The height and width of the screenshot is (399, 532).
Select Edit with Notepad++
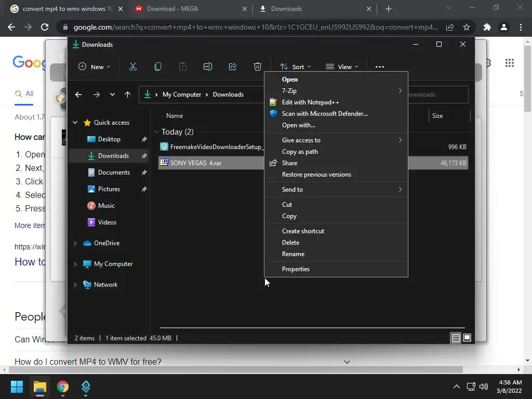336,102
